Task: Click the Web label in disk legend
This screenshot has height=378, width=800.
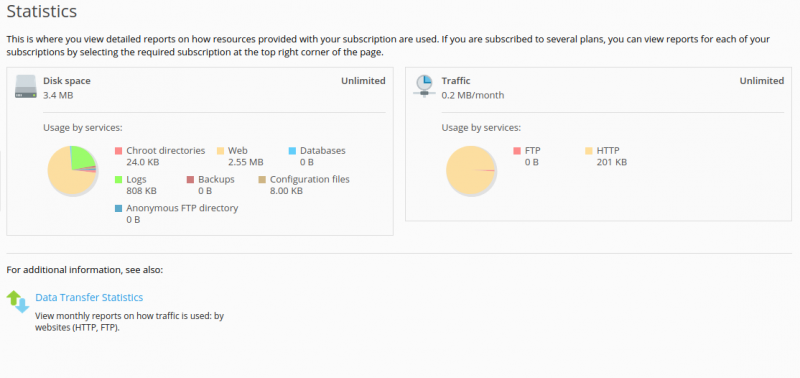Action: click(x=238, y=151)
